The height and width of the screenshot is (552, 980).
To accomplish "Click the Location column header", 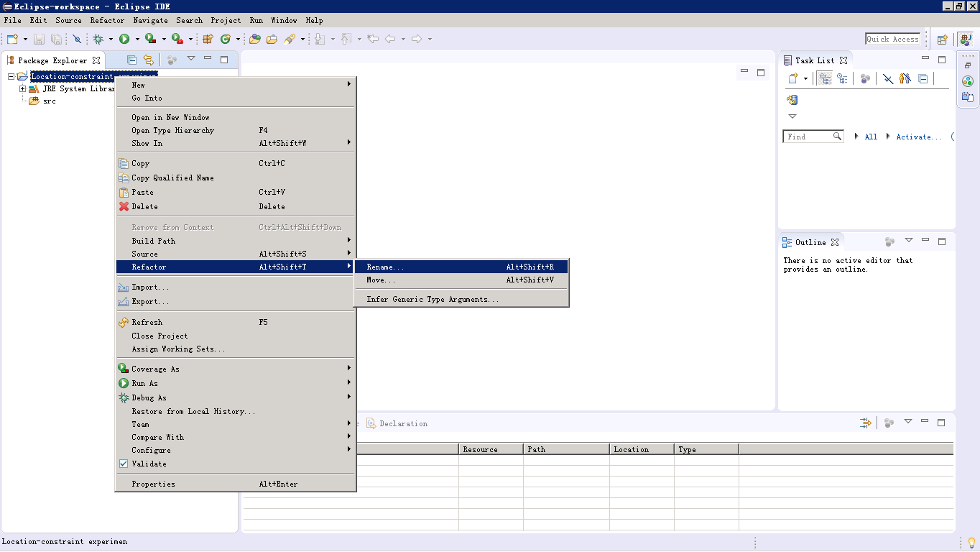I will (x=642, y=449).
